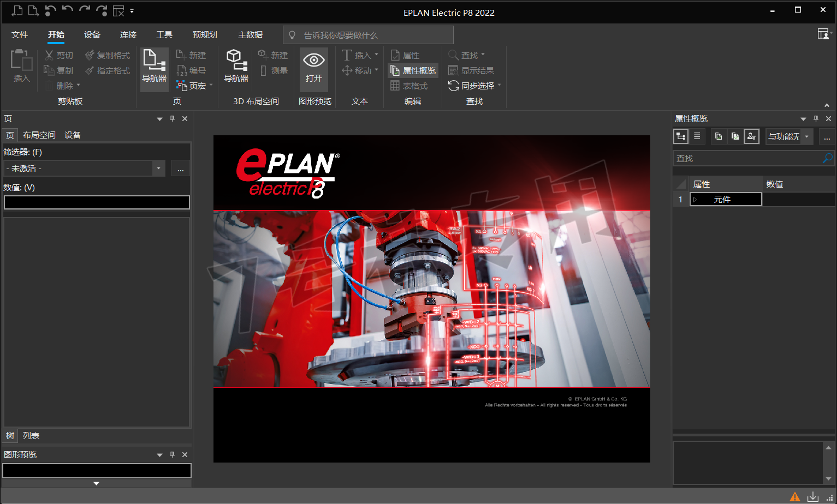Open the 删除 dropdown arrow

pyautogui.click(x=78, y=85)
